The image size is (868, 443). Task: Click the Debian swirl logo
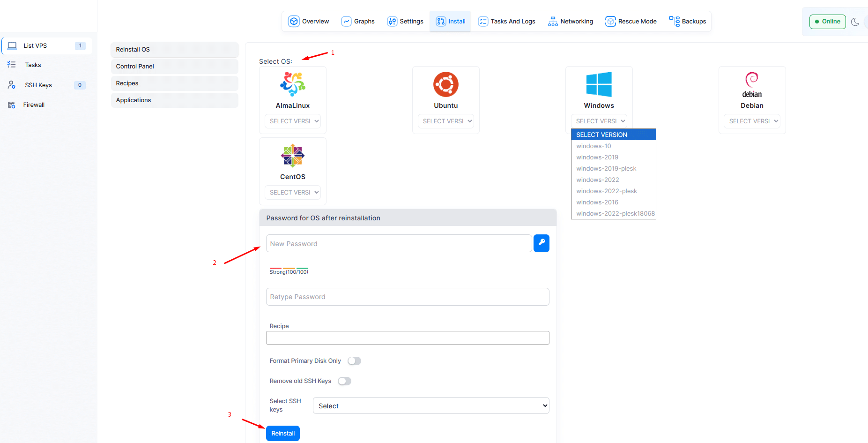pos(752,80)
